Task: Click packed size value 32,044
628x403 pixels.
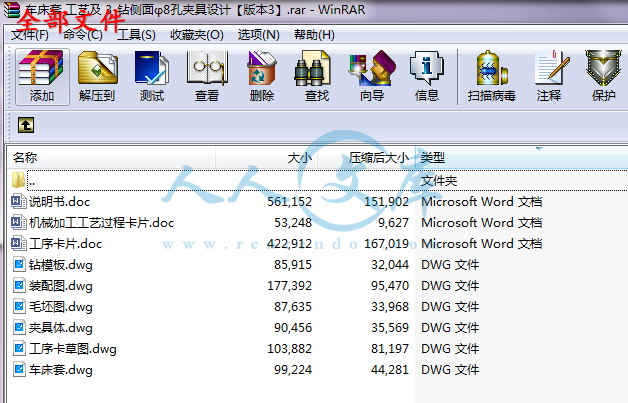Action: [x=390, y=265]
